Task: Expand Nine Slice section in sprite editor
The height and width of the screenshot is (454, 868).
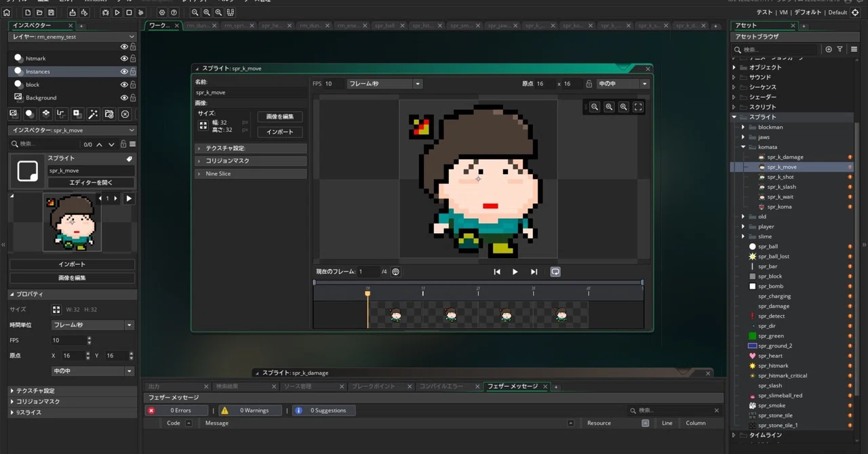Action: click(x=250, y=173)
